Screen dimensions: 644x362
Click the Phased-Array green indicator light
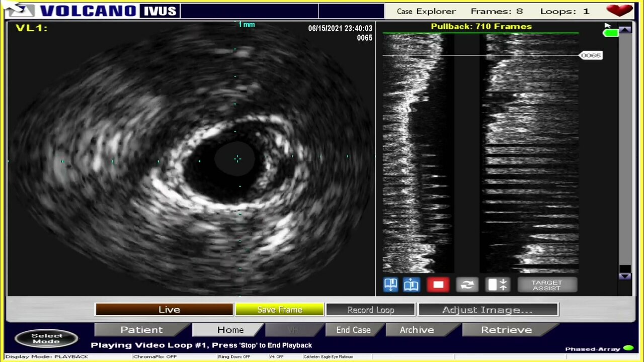628,348
